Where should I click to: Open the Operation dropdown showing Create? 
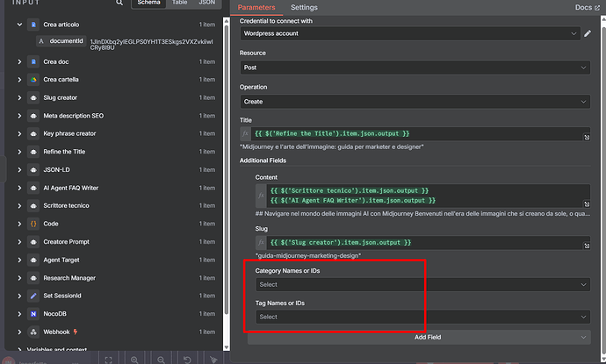[x=415, y=102]
